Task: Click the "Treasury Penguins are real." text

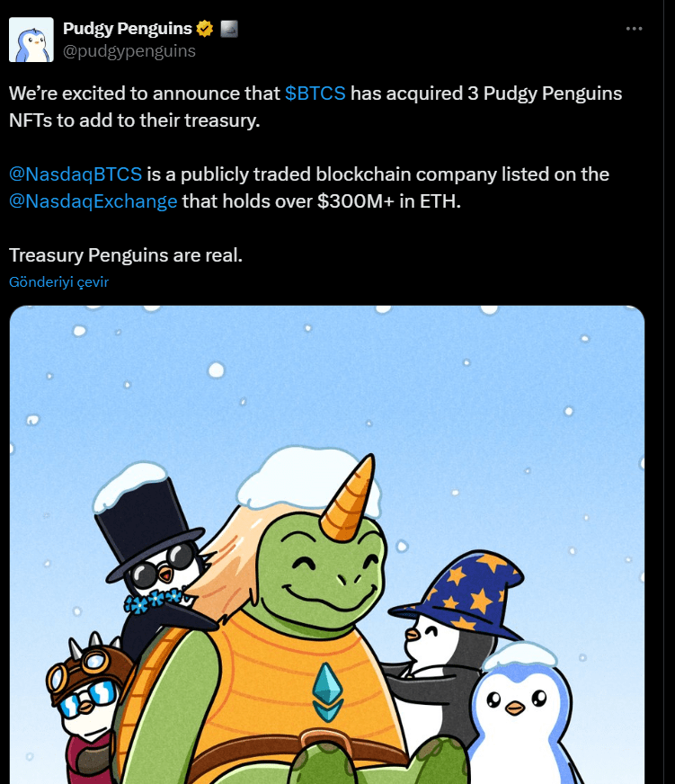Action: pyautogui.click(x=126, y=255)
